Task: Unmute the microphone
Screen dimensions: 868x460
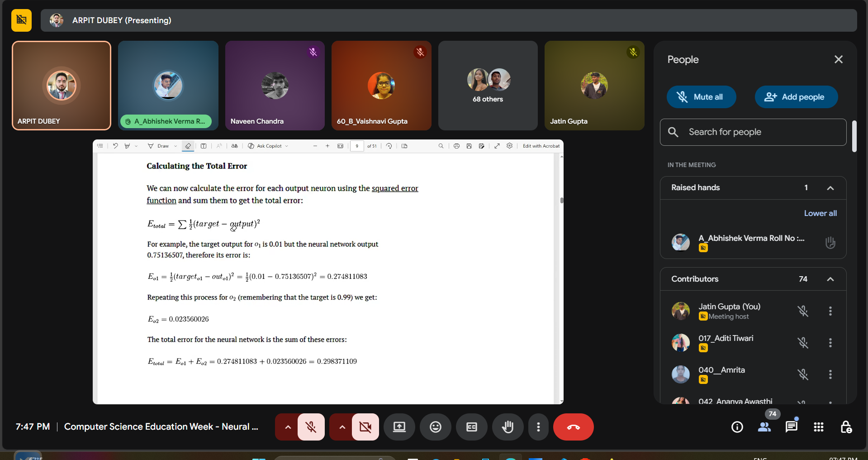Action: click(x=311, y=427)
